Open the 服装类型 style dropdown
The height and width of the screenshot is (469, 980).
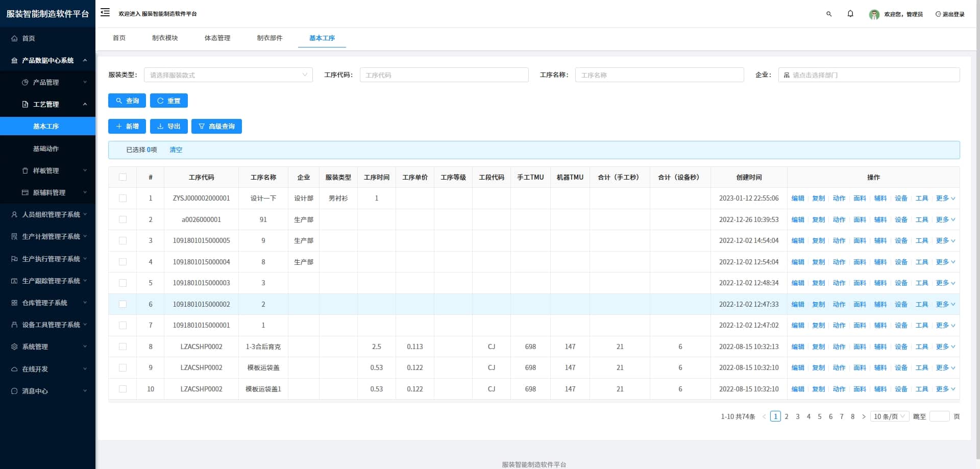228,75
